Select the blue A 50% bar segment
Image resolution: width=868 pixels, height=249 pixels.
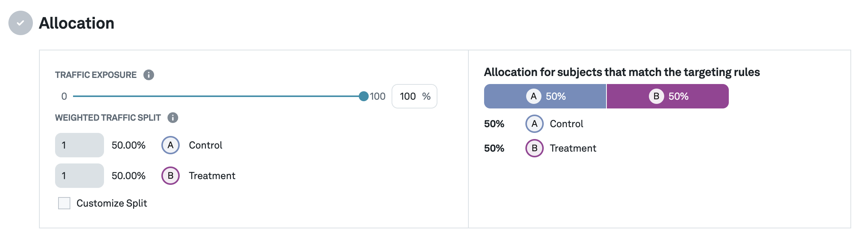(x=545, y=96)
